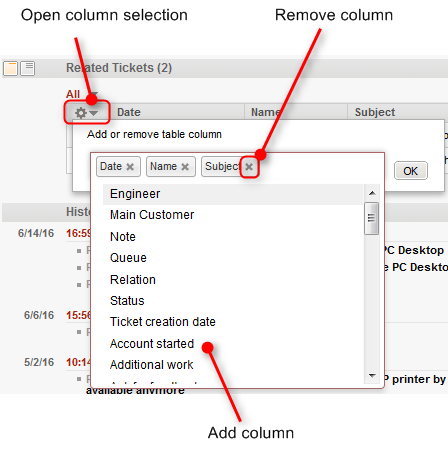Add Account started column

point(152,344)
